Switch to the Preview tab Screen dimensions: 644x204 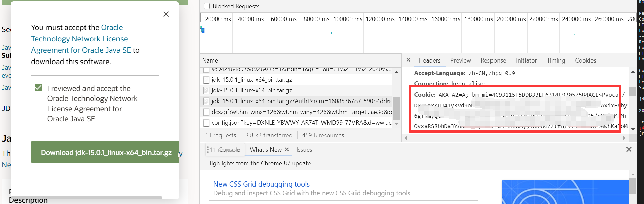(x=461, y=60)
